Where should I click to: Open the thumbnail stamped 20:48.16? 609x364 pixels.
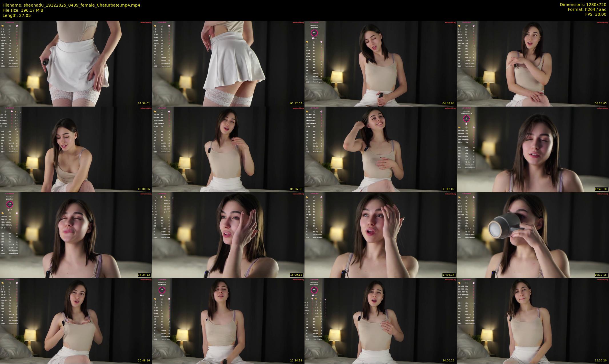(76, 321)
